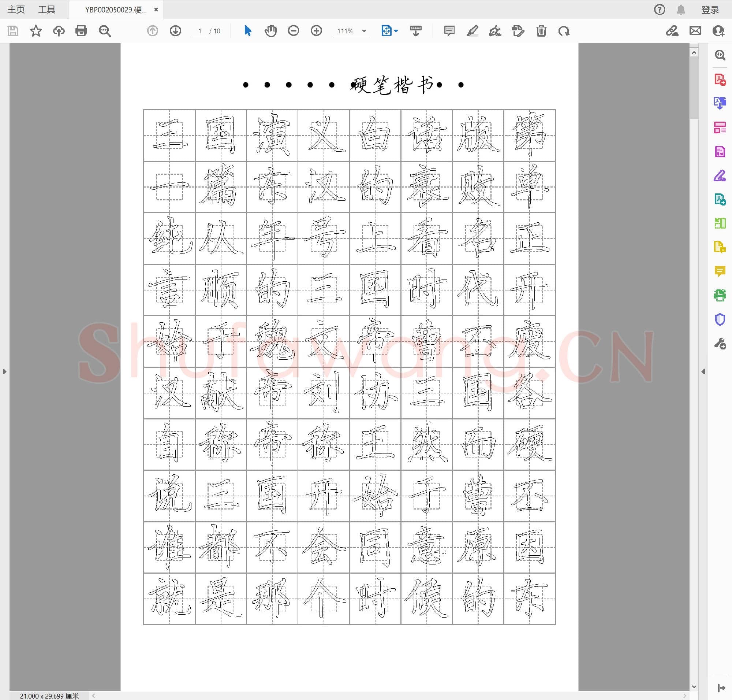Activate the Highlight text tool

click(x=473, y=31)
